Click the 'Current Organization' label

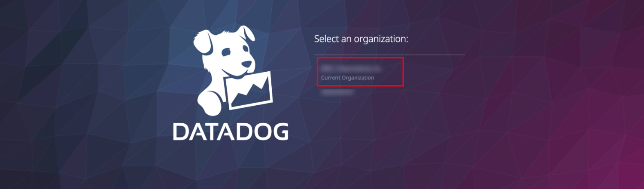[x=347, y=78]
